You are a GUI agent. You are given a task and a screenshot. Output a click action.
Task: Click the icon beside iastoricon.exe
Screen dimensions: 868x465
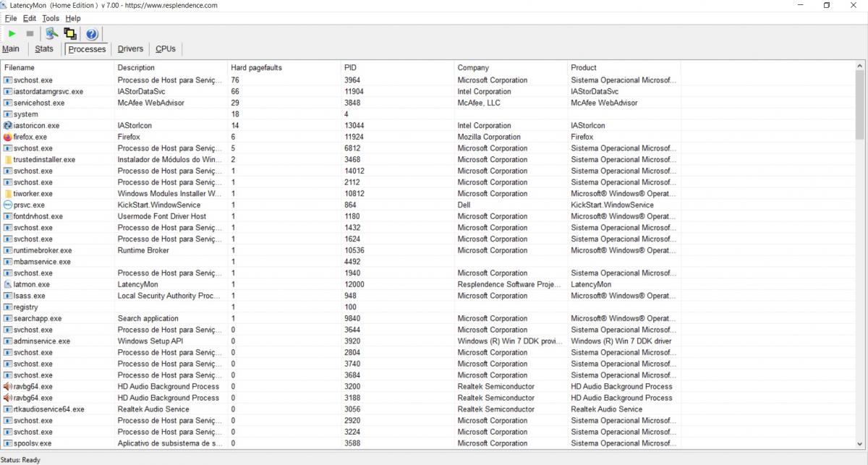pos(8,125)
